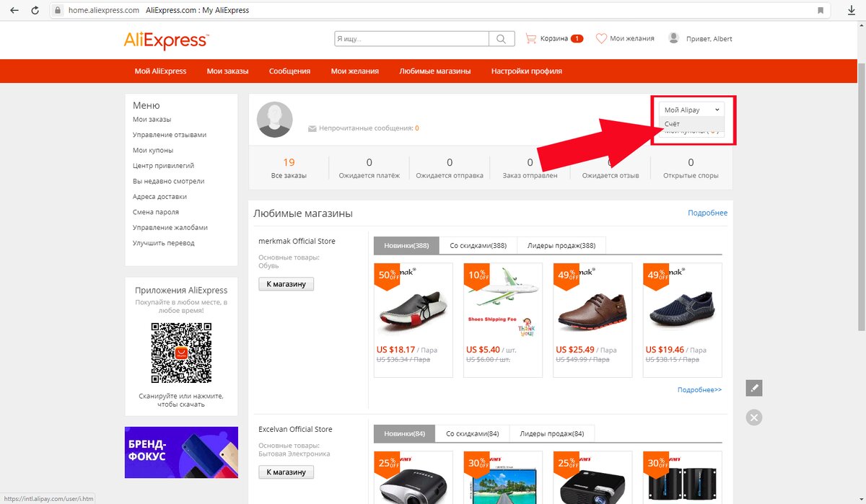Image resolution: width=866 pixels, height=504 pixels.
Task: Click Подробнее>> under merkmak products
Action: click(699, 390)
